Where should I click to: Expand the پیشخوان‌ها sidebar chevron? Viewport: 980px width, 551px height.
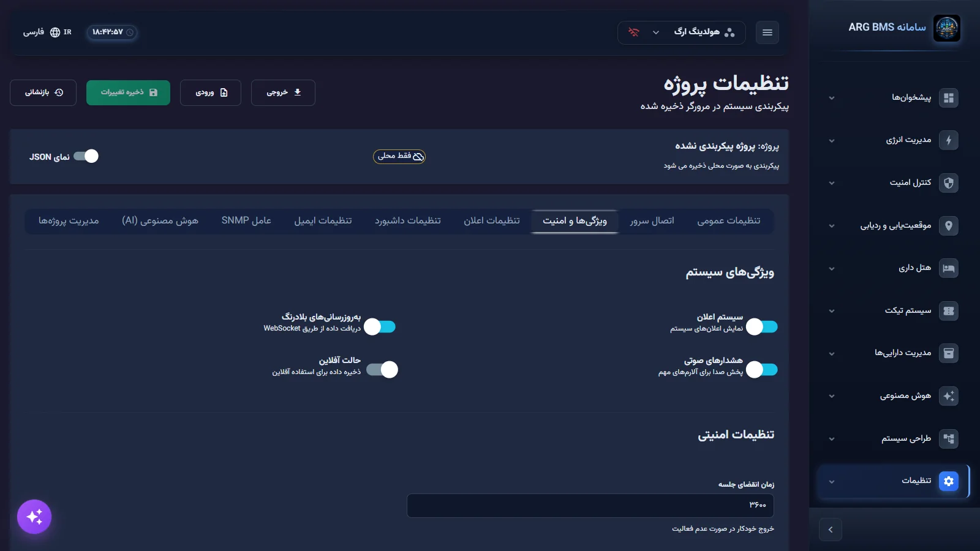831,98
